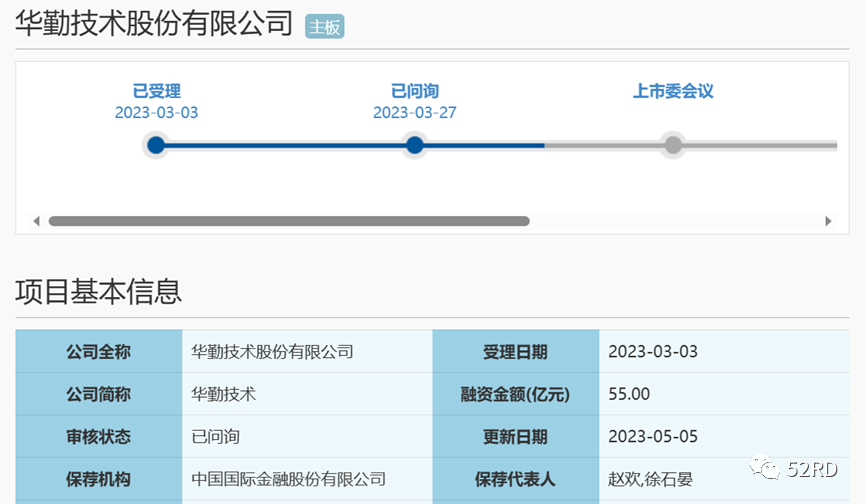Screen dimensions: 865x504
Task: Click the 项目基本信息 section heading
Action: pyautogui.click(x=98, y=292)
